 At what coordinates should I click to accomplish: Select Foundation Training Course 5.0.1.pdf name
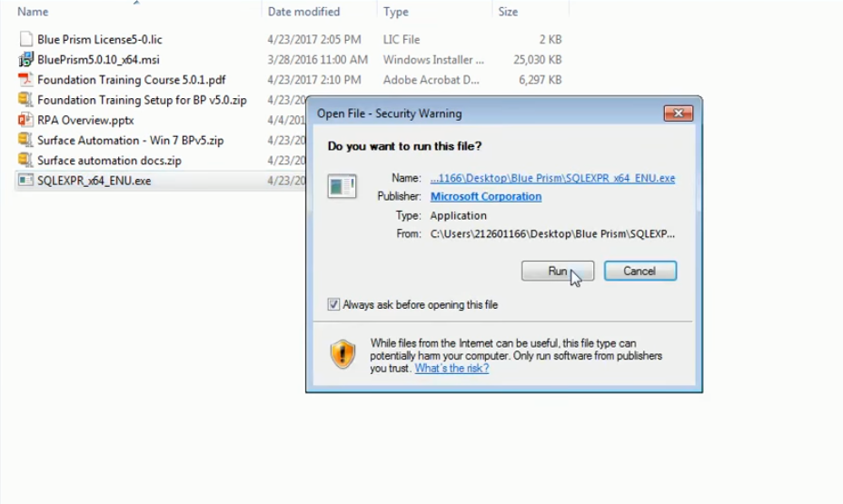click(x=131, y=80)
